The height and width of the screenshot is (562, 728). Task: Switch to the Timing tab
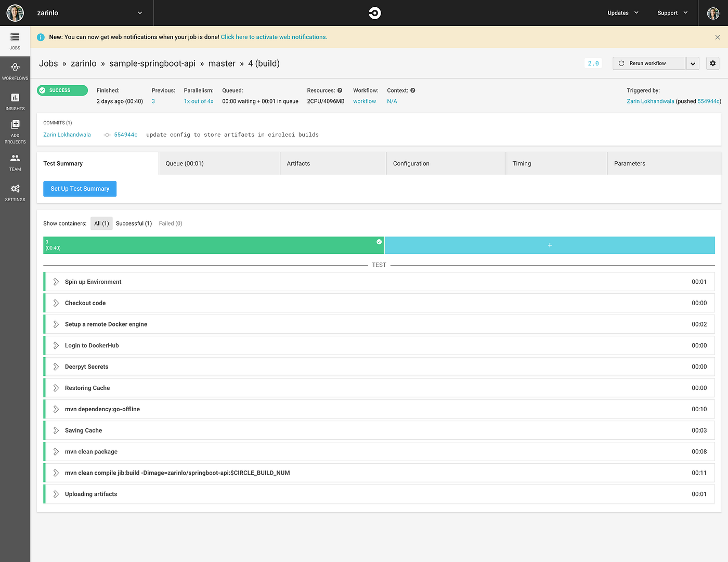(556, 163)
